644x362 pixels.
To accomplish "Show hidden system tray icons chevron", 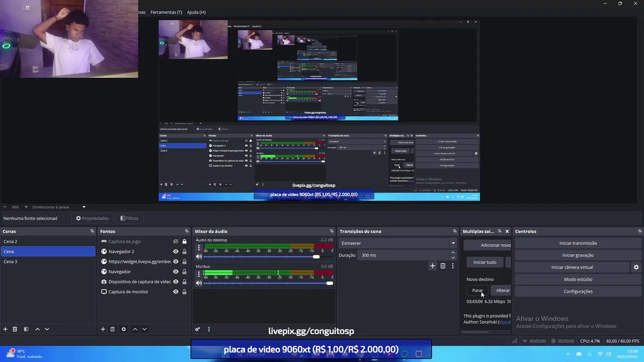I will tap(569, 354).
